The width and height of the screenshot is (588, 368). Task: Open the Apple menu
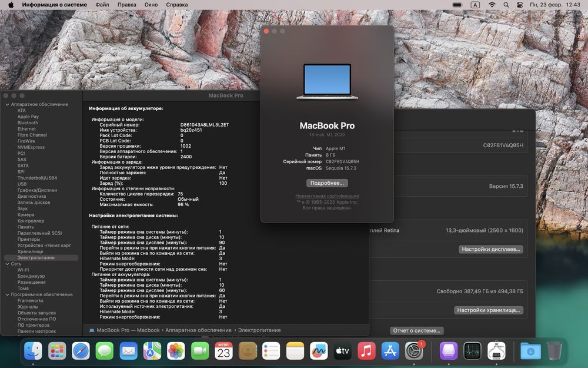point(11,5)
